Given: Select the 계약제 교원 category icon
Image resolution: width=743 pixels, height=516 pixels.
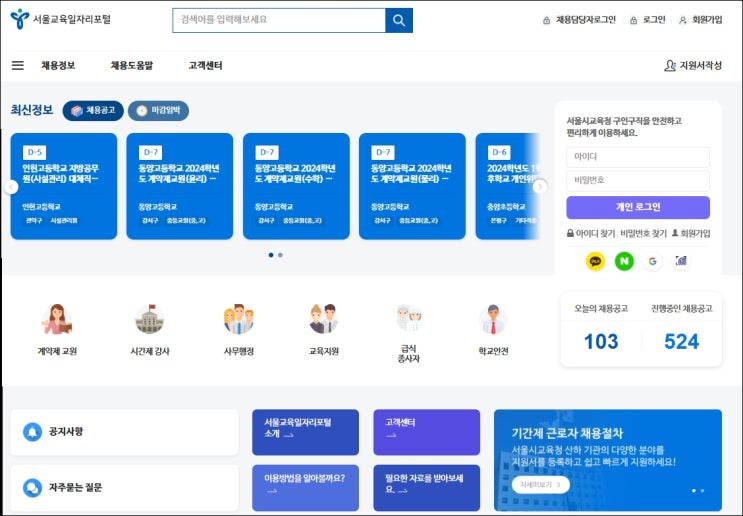Looking at the screenshot, I should tap(57, 319).
